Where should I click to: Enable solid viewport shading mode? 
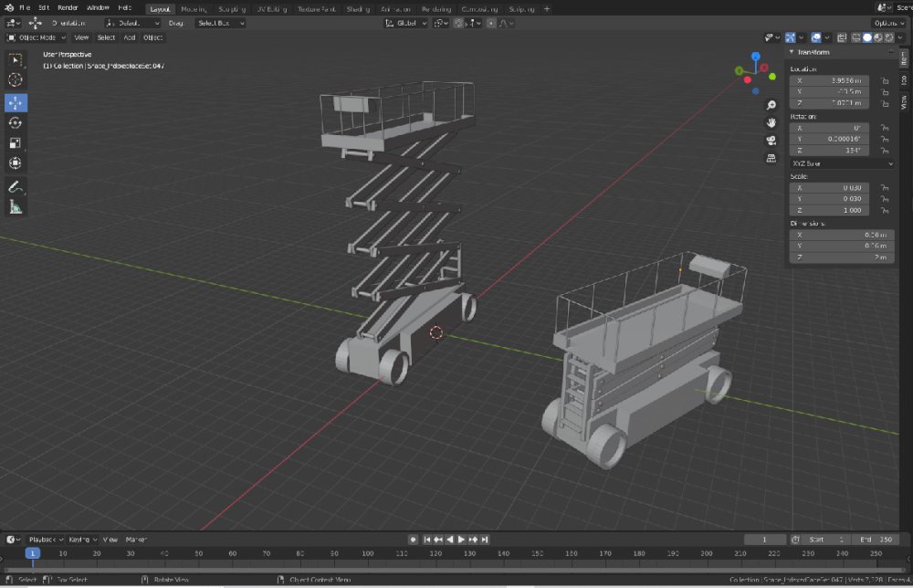click(x=867, y=37)
